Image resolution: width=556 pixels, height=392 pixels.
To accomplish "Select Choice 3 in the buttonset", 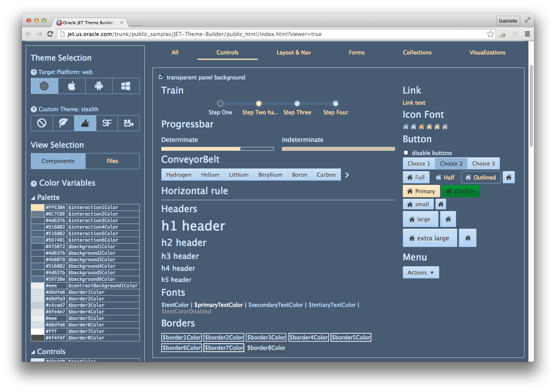I will [x=483, y=163].
